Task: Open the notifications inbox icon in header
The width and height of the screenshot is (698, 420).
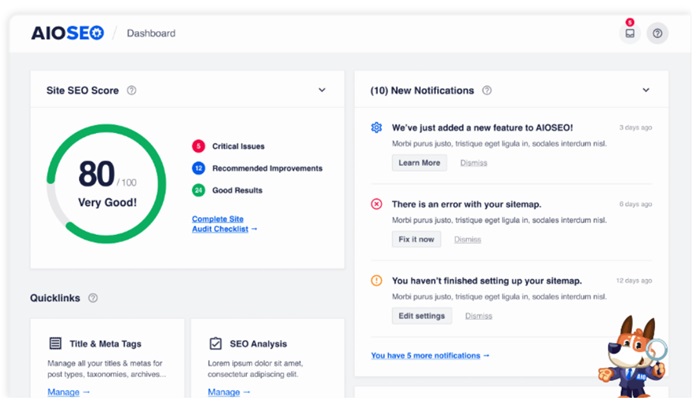Action: (630, 33)
